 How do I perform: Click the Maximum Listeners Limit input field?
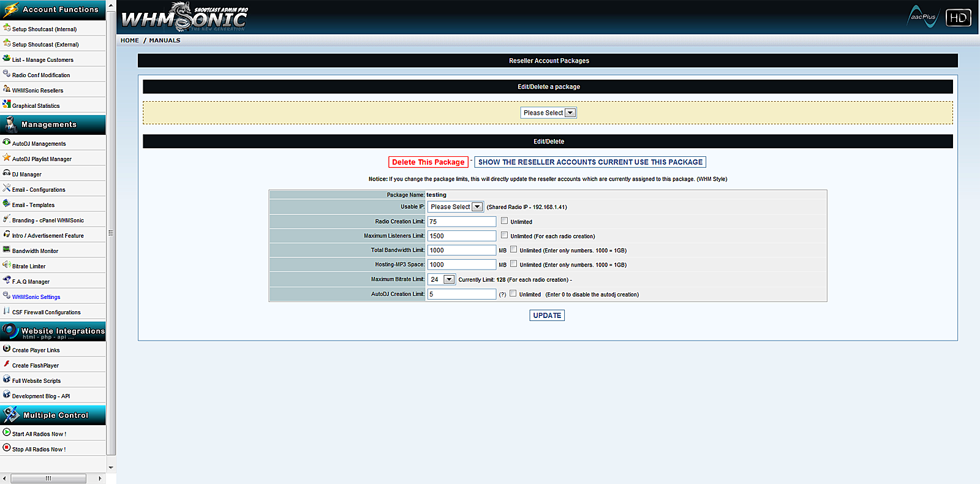click(461, 236)
